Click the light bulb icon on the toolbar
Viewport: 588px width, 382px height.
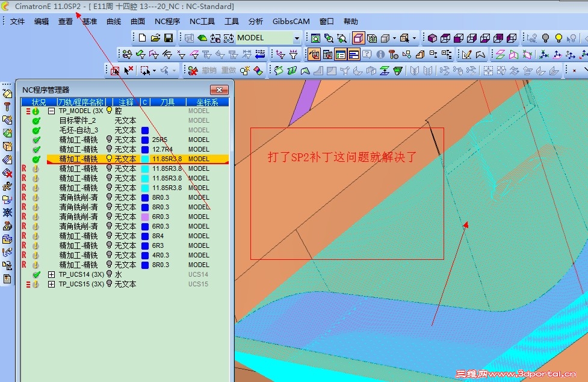click(559, 37)
